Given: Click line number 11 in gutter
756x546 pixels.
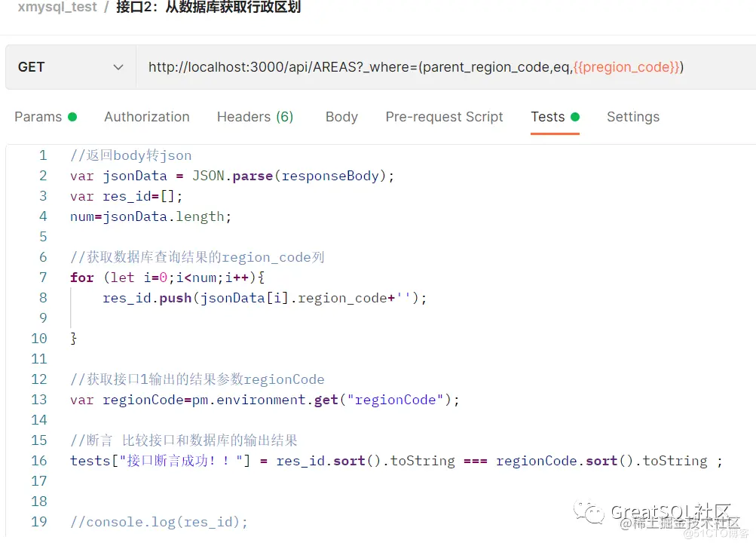Looking at the screenshot, I should 39,359.
